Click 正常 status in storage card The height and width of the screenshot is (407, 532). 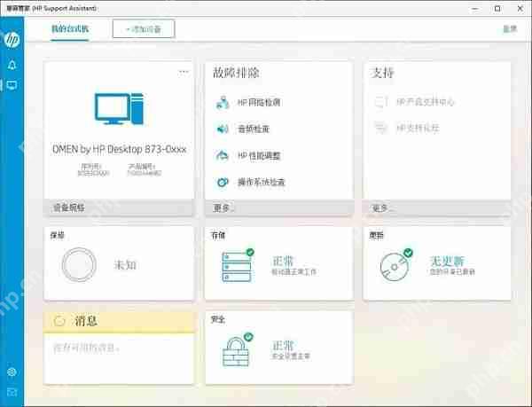click(283, 261)
